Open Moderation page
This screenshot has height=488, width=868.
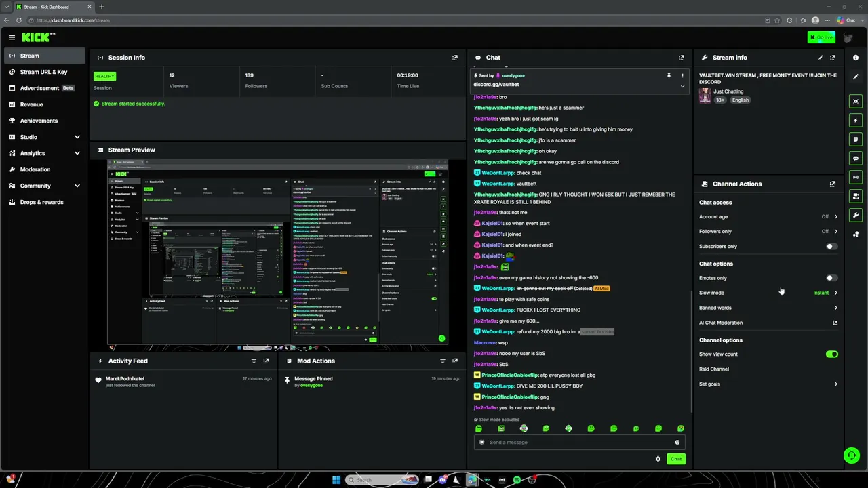[45, 169]
